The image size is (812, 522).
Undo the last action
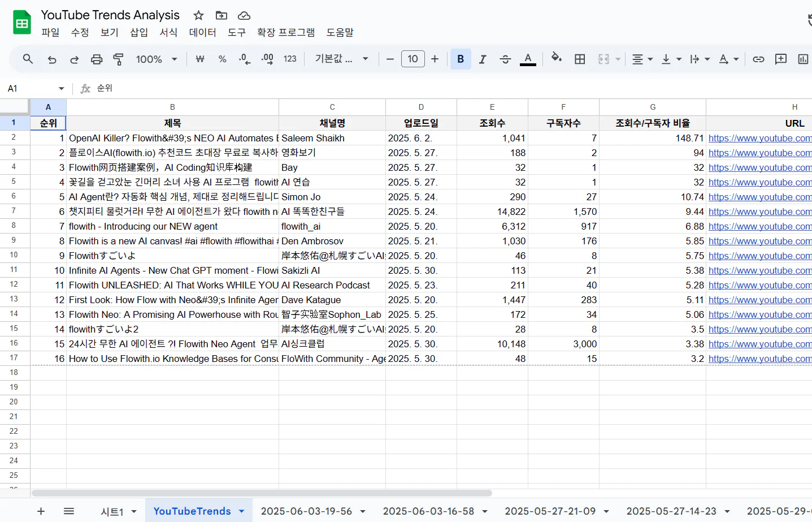click(52, 59)
